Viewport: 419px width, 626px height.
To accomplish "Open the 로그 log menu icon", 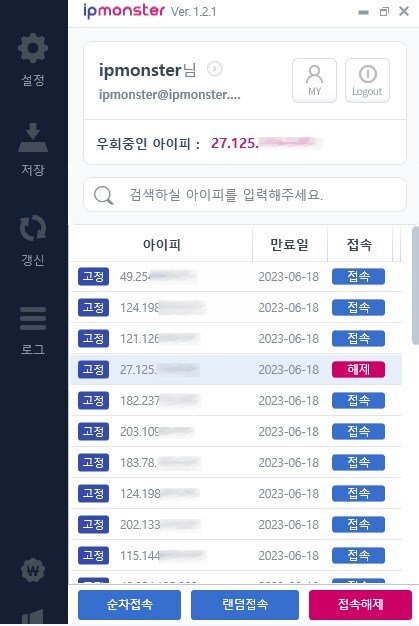I will tap(33, 318).
